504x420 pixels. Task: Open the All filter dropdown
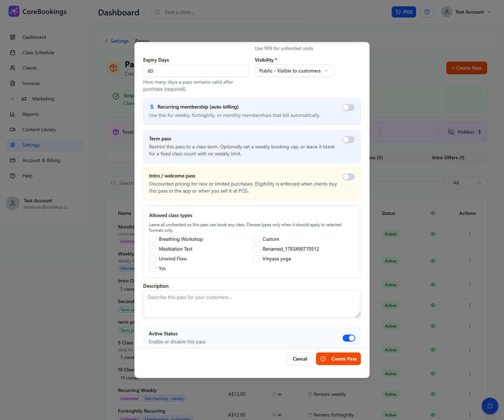coord(468,183)
